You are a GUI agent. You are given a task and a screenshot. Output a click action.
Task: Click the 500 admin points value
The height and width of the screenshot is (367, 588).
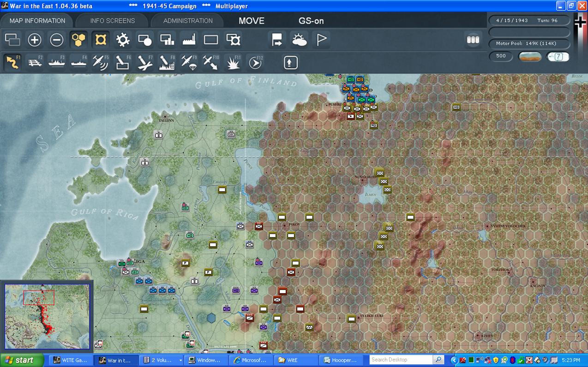[501, 56]
